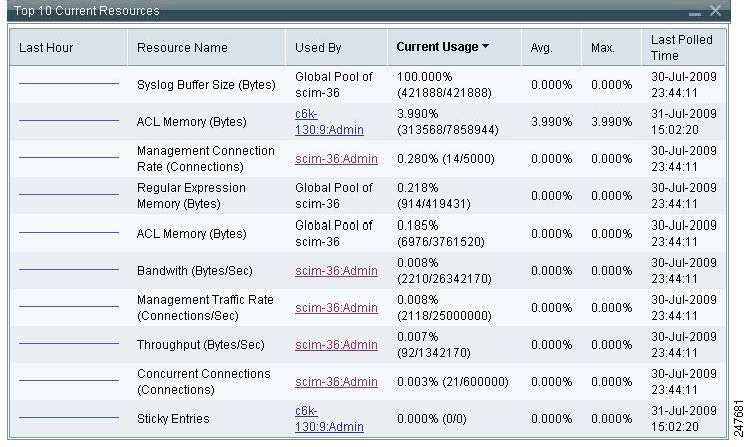753x447 pixels.
Task: Minimize the Top 10 Current Resources panel
Action: tap(695, 13)
